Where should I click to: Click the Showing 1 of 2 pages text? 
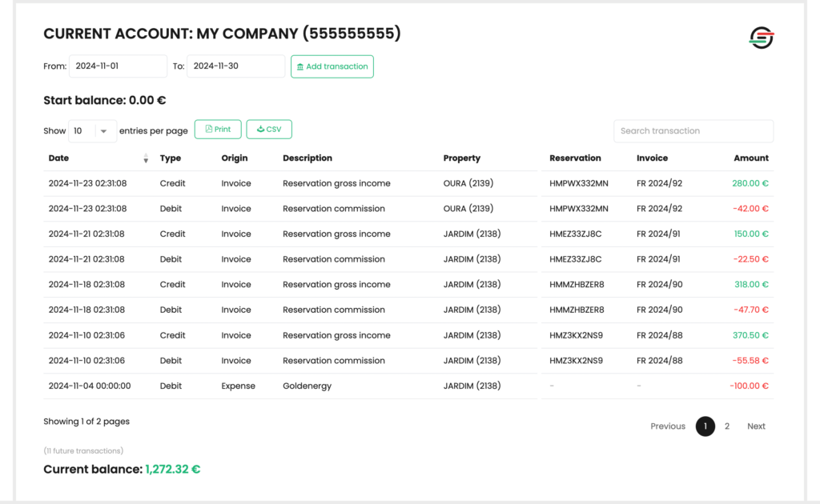[x=86, y=422]
